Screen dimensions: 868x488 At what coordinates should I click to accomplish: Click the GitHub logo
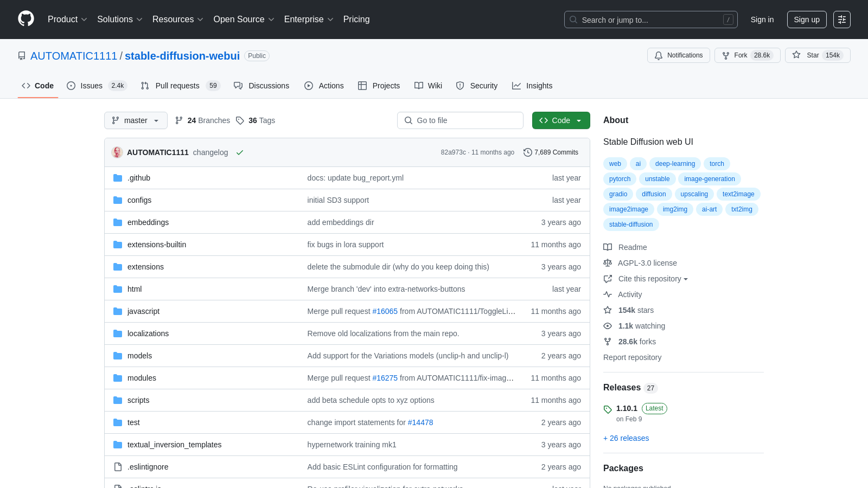pos(25,19)
